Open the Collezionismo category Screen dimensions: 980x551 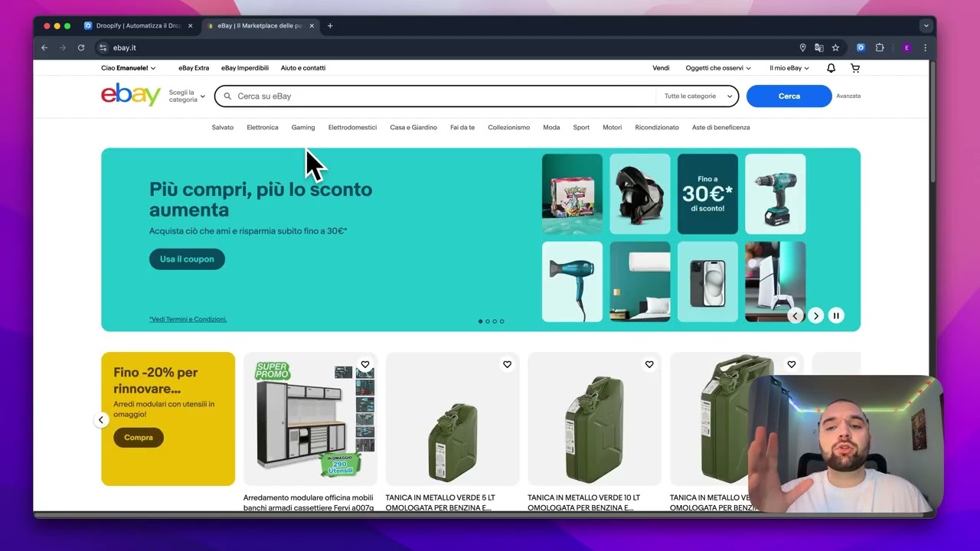pos(509,128)
